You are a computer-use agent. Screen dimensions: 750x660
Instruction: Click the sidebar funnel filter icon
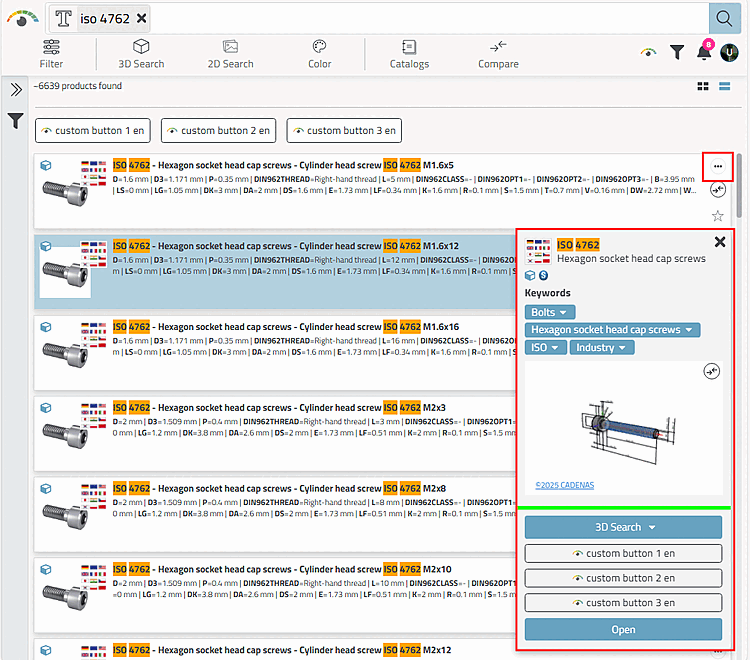[x=16, y=121]
